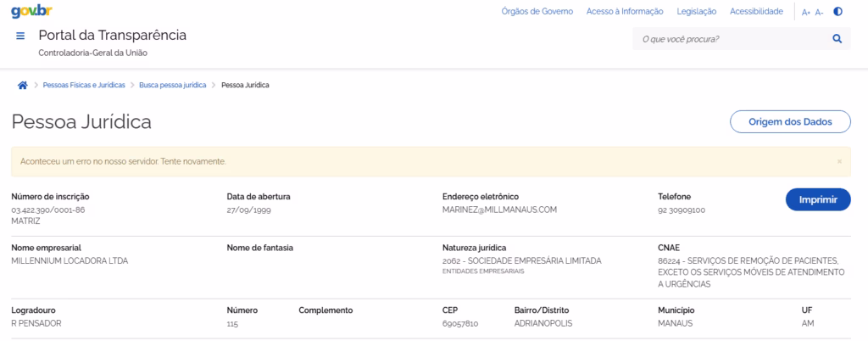The image size is (868, 341).
Task: Decrease font size with A-
Action: tap(820, 12)
